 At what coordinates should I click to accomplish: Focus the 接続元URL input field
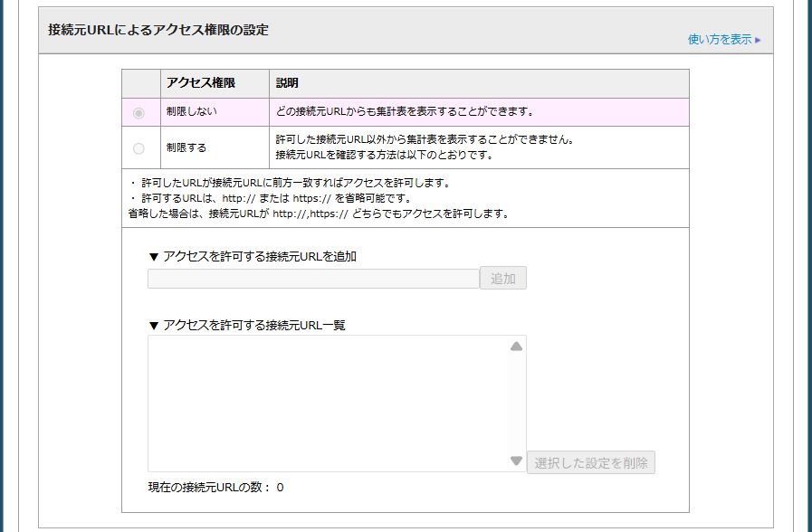(x=313, y=279)
